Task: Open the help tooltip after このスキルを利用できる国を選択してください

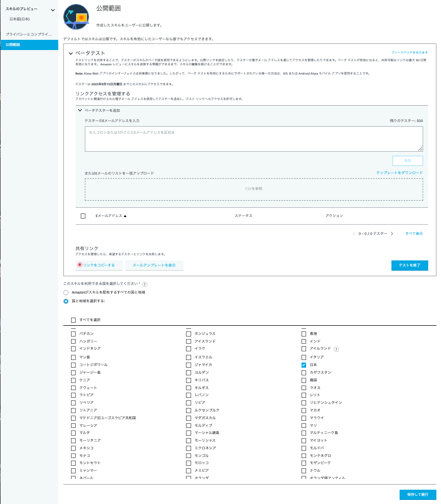Action: point(144,284)
